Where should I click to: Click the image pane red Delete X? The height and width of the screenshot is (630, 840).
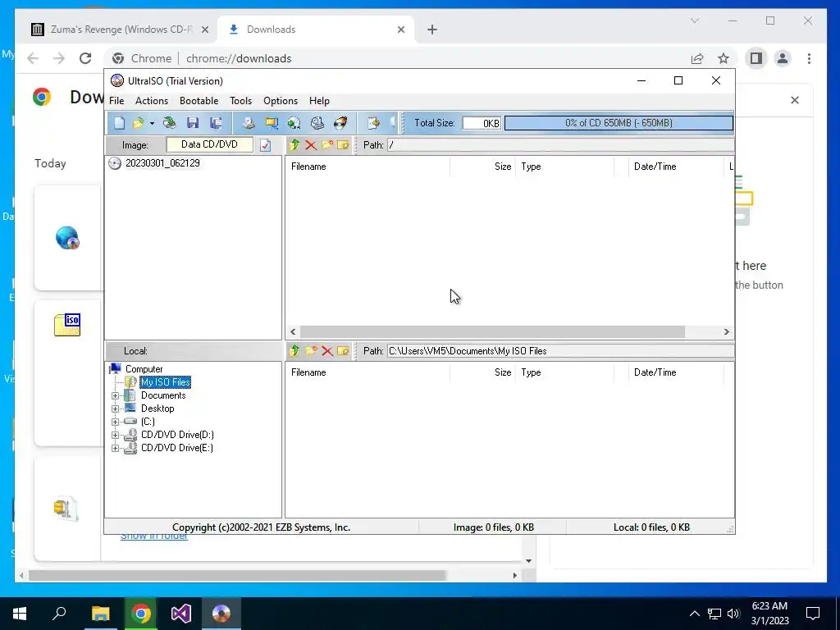tap(311, 144)
